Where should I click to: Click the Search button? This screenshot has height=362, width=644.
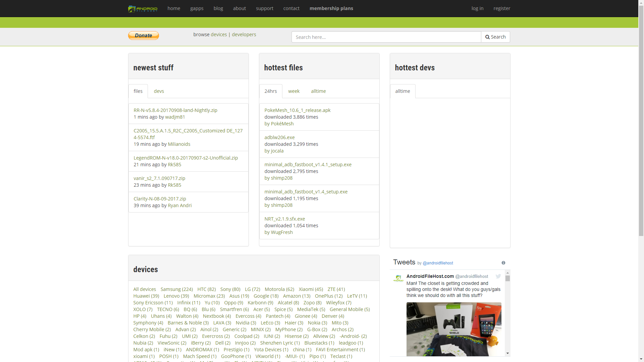pos(495,37)
